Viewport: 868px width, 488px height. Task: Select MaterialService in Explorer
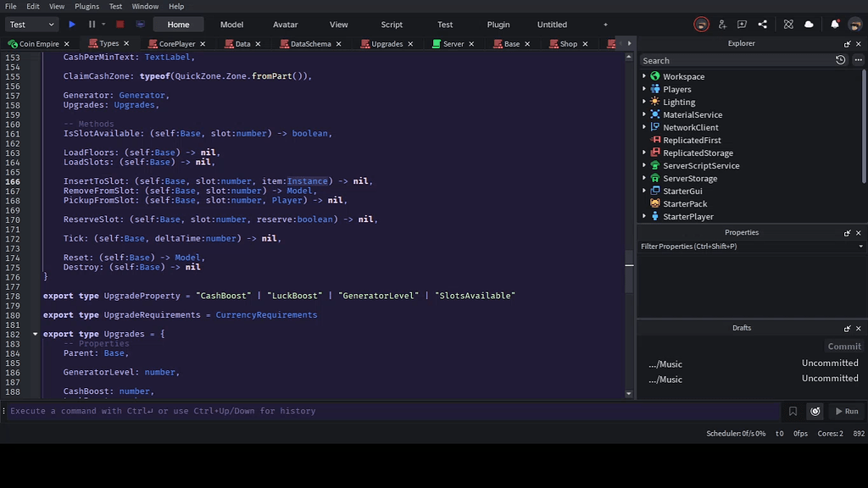(x=692, y=114)
